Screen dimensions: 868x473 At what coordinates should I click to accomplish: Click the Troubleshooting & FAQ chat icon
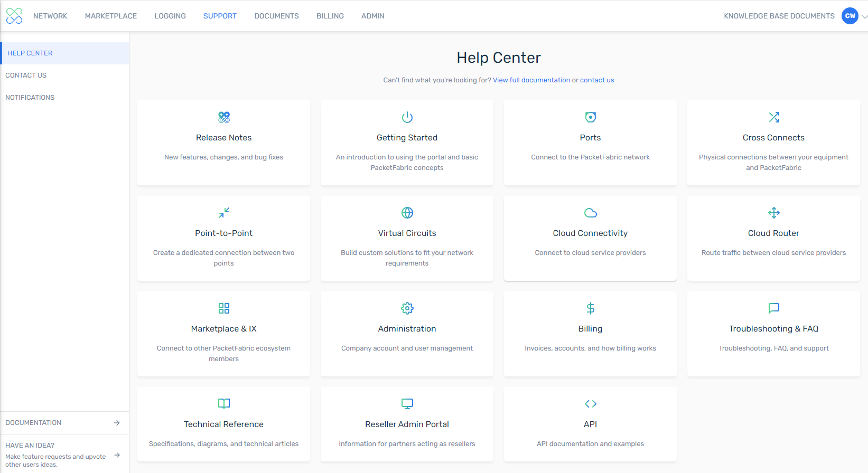pyautogui.click(x=774, y=308)
